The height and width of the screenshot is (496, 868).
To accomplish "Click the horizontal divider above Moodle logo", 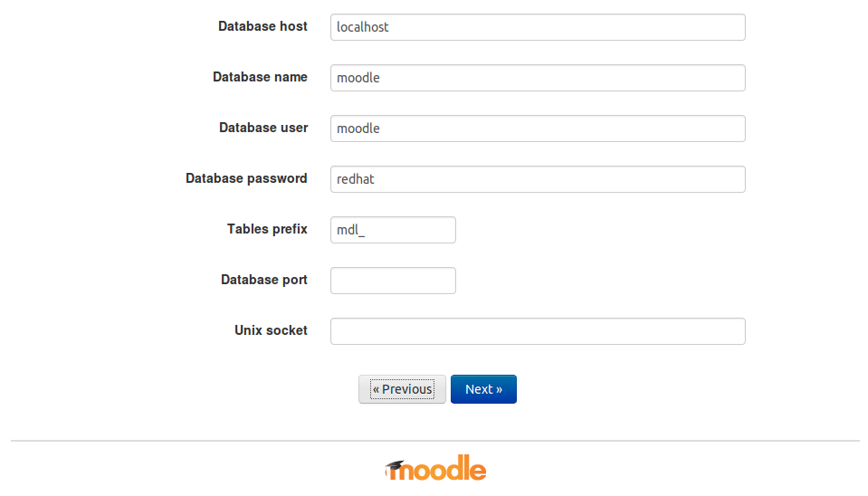I will coord(435,441).
